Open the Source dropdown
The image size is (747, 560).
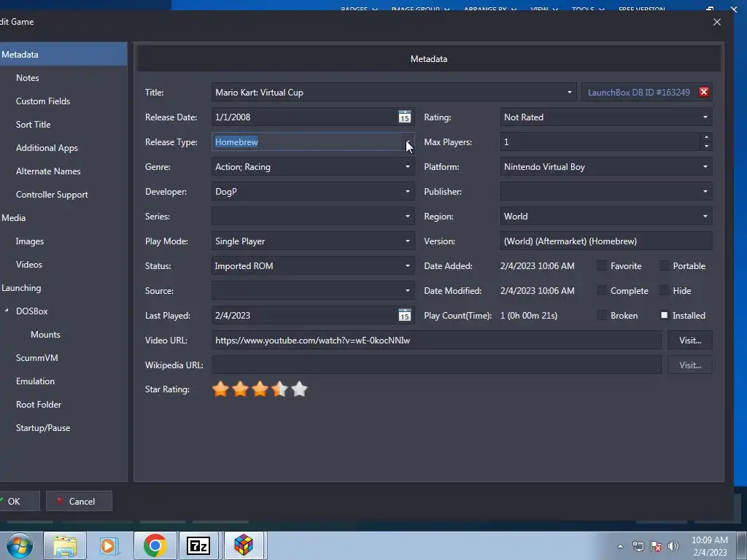[408, 290]
